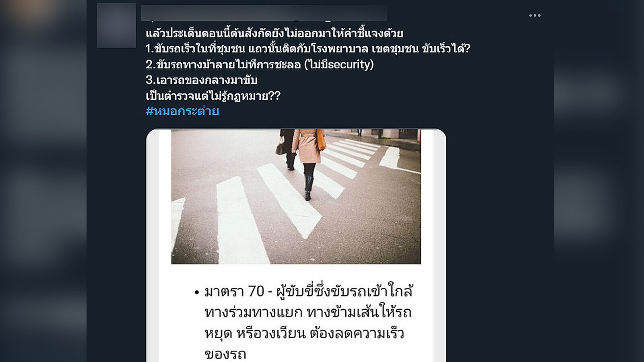The width and height of the screenshot is (644, 362).
Task: Click the first tweet line starting แล้วประเด็นตอนนี้
Action: (274, 33)
